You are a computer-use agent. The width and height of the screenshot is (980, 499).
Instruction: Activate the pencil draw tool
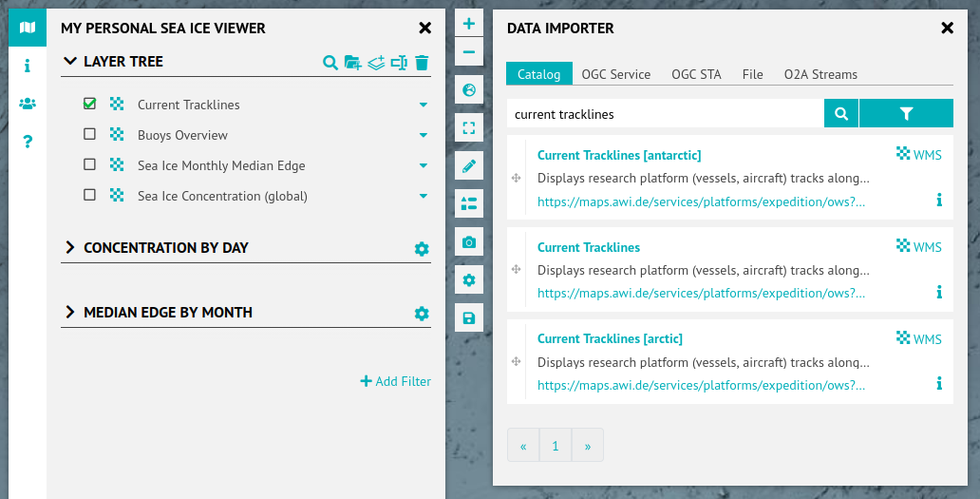[x=469, y=165]
